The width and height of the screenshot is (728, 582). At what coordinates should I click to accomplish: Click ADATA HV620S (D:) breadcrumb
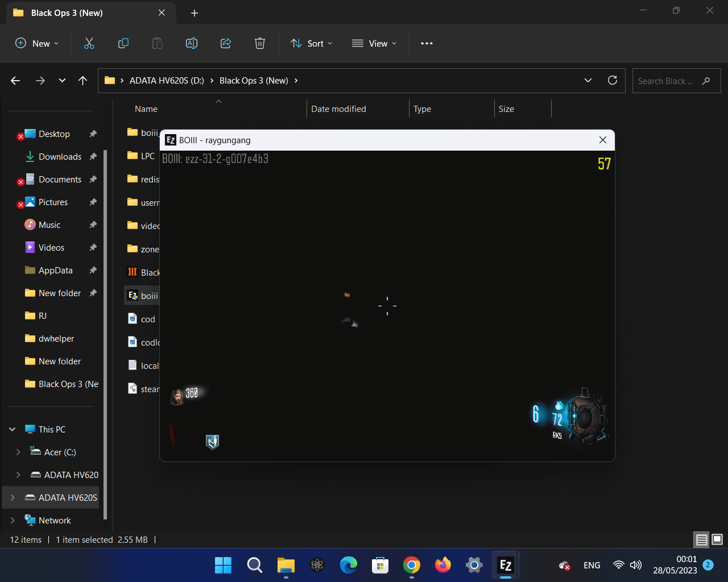(167, 81)
